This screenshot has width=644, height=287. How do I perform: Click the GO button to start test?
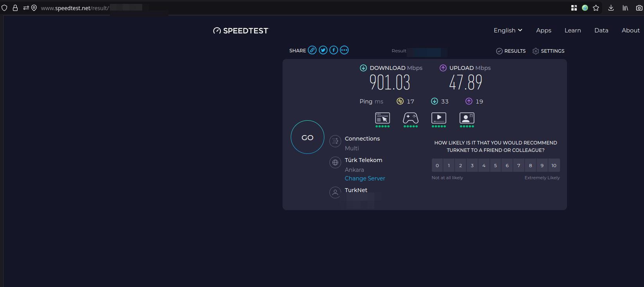coord(308,137)
